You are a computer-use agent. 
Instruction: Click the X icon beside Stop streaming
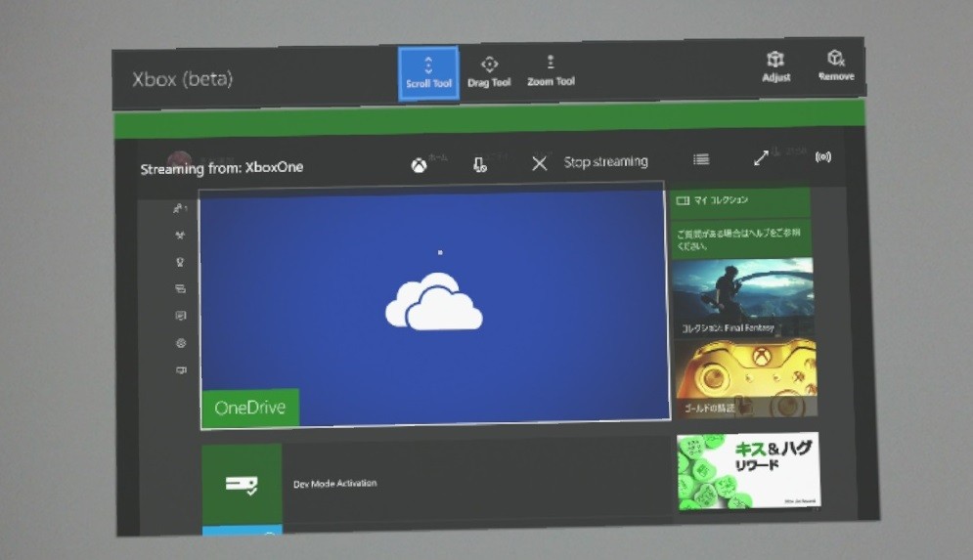tap(539, 163)
